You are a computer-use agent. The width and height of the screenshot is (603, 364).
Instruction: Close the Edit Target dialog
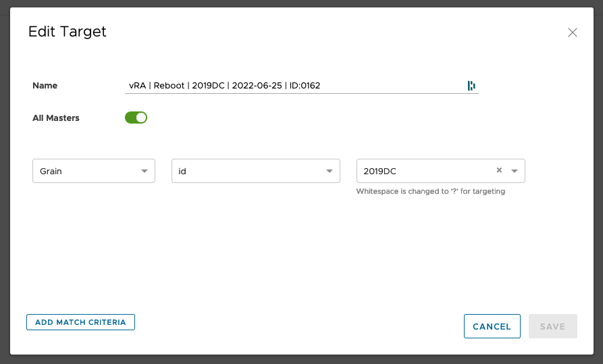click(572, 32)
